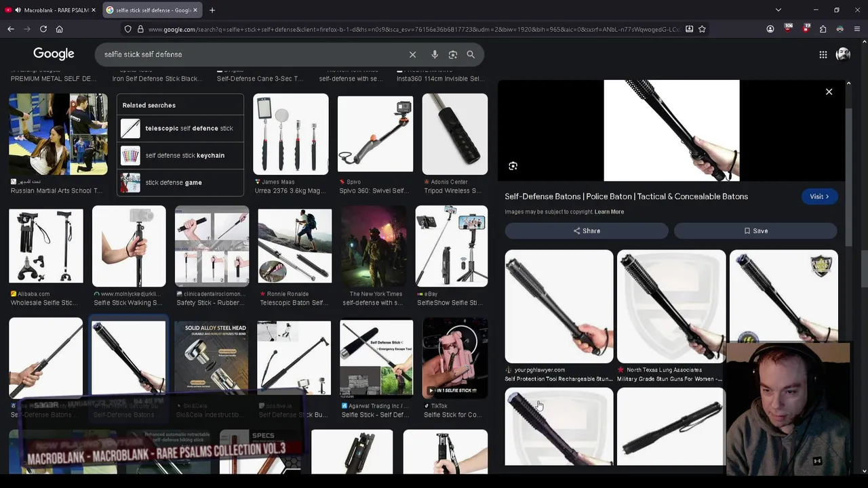Select related search telescopic self defence stick
Viewport: 868px width, 488px height.
coord(180,128)
